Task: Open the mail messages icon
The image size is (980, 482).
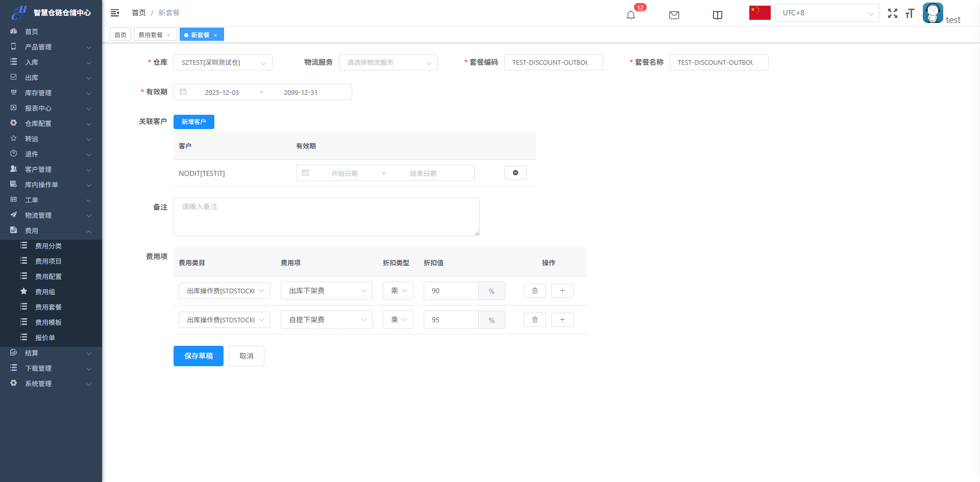Action: coord(674,15)
